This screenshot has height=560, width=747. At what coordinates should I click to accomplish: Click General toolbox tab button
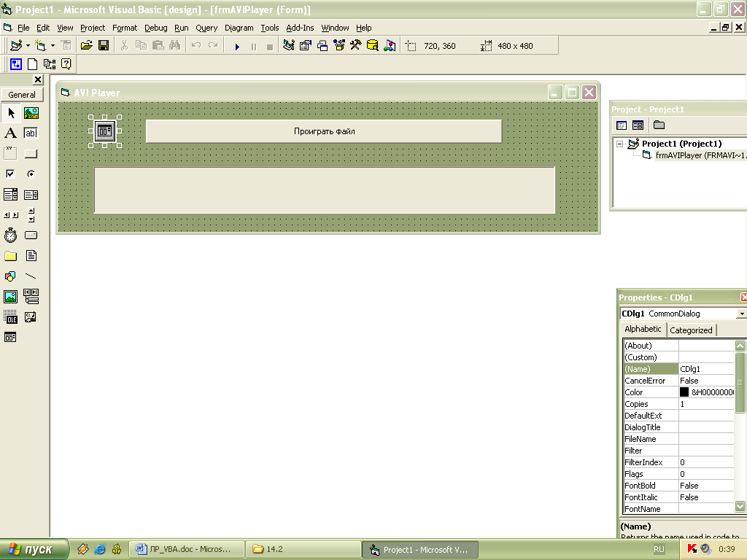click(22, 95)
